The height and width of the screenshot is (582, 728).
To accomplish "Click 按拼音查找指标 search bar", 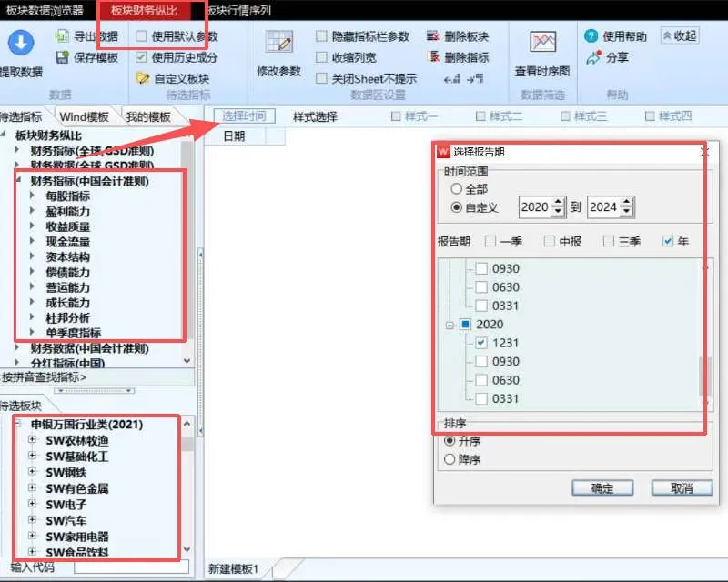I will pyautogui.click(x=97, y=377).
